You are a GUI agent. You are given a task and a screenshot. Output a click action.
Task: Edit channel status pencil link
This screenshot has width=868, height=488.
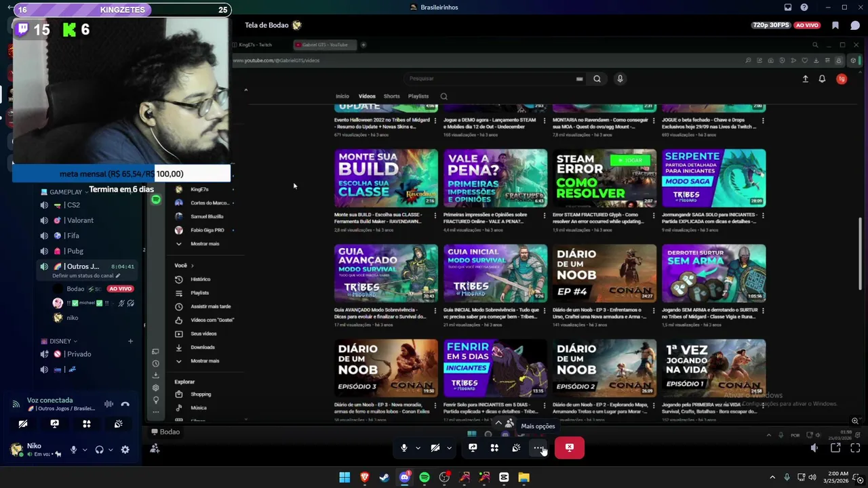point(86,276)
